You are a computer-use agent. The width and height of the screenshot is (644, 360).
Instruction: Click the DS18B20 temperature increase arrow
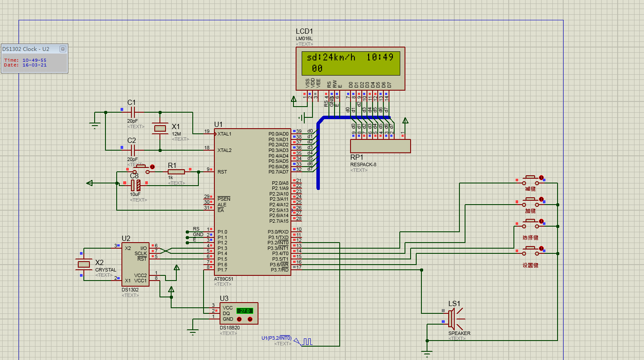[250, 319]
